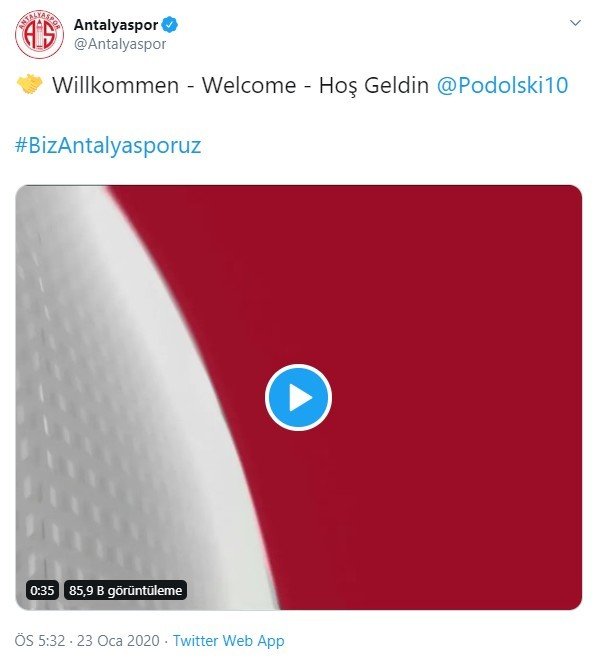The height and width of the screenshot is (665, 598).
Task: Click the white ring around the play button
Action: 298,366
